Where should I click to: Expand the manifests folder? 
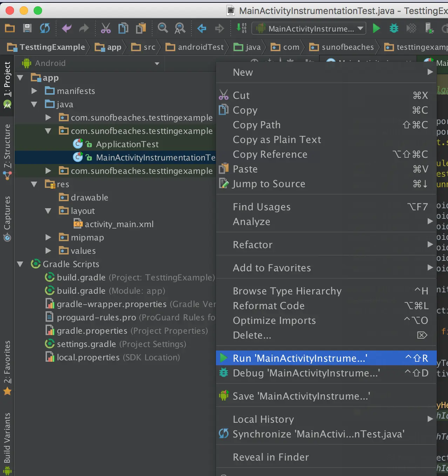(x=34, y=91)
